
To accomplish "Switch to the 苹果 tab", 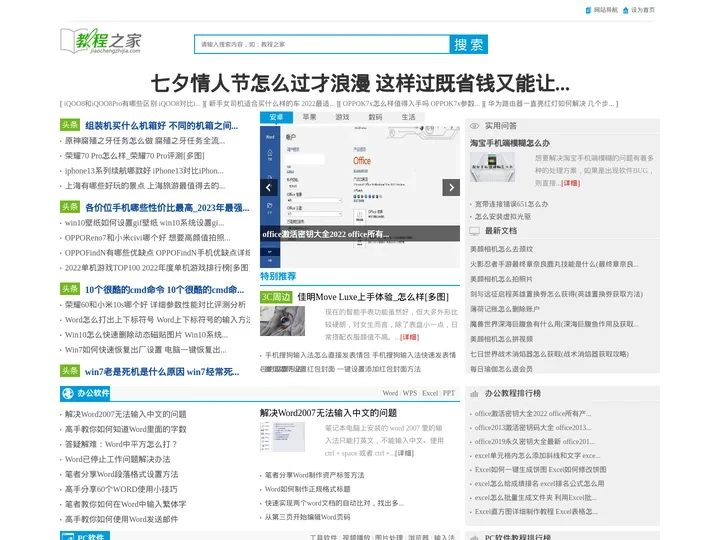I will [x=309, y=117].
